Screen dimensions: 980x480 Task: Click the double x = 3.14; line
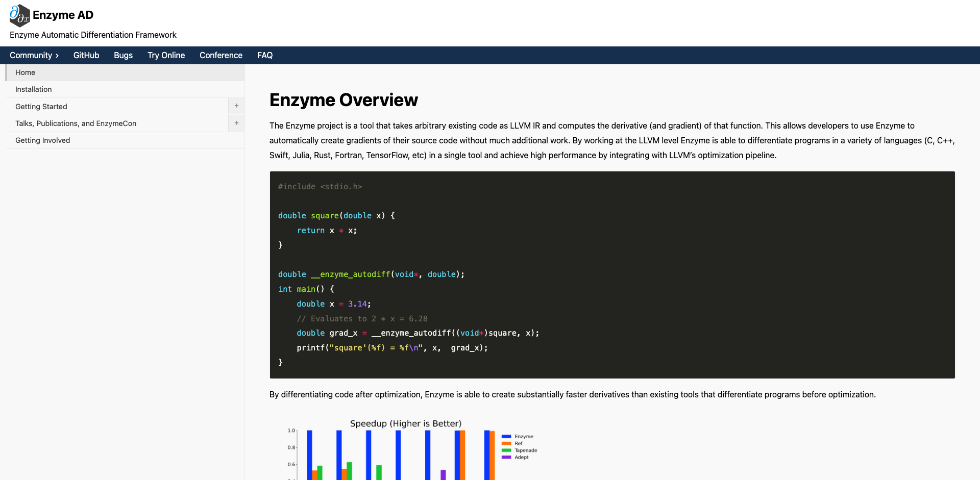334,304
